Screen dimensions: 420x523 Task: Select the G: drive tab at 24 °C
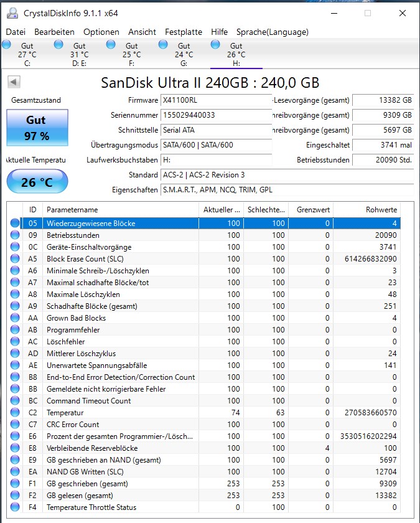click(184, 54)
